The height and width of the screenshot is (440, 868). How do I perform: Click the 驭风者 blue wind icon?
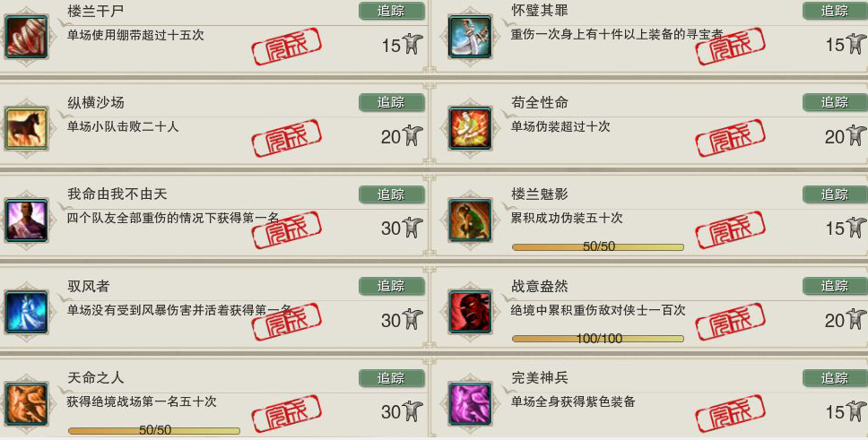[x=26, y=312]
